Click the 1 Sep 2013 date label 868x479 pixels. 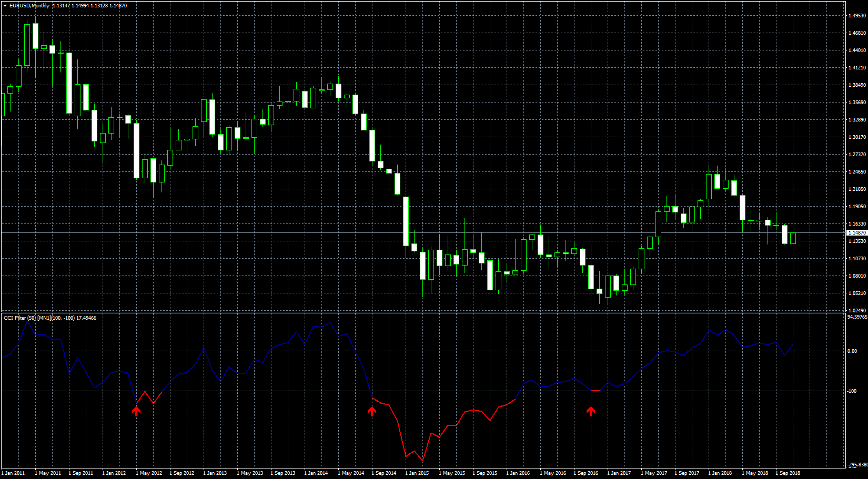(282, 473)
